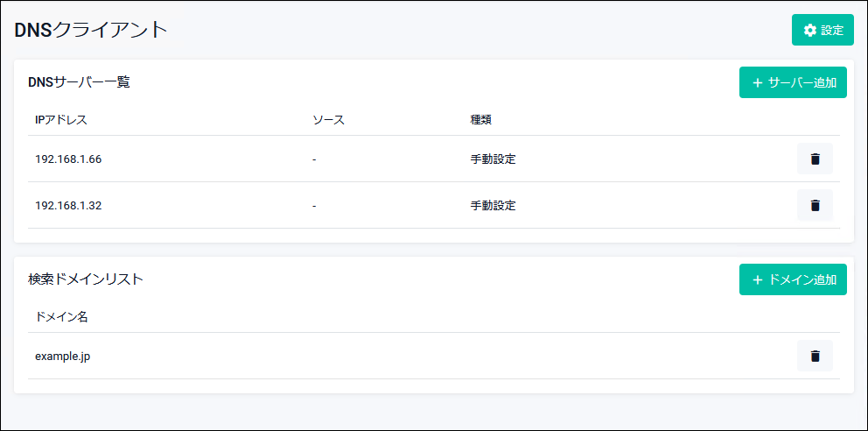868x431 pixels.
Task: Click the source dash for 192.168.1.32
Action: [x=314, y=205]
